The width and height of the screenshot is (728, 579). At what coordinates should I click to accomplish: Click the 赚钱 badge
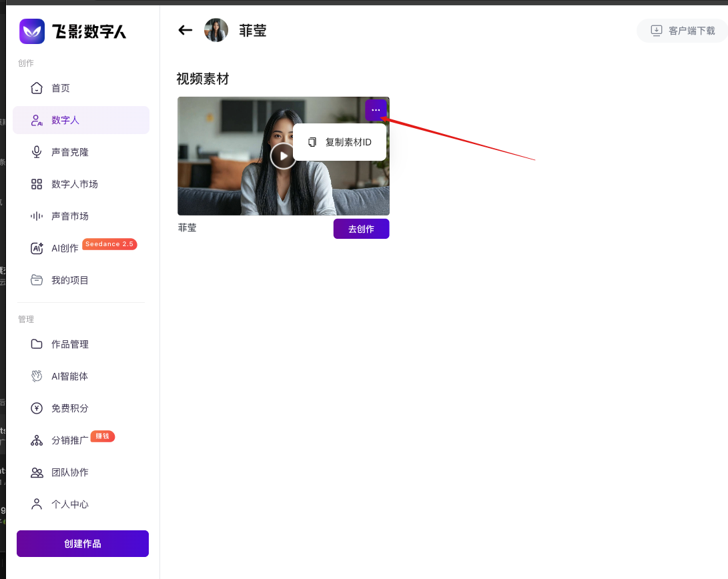103,436
